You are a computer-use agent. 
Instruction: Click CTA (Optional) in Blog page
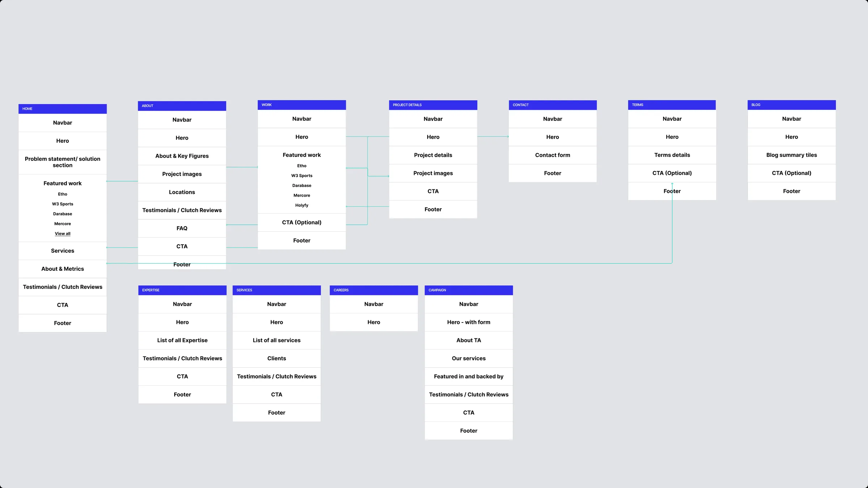tap(792, 173)
